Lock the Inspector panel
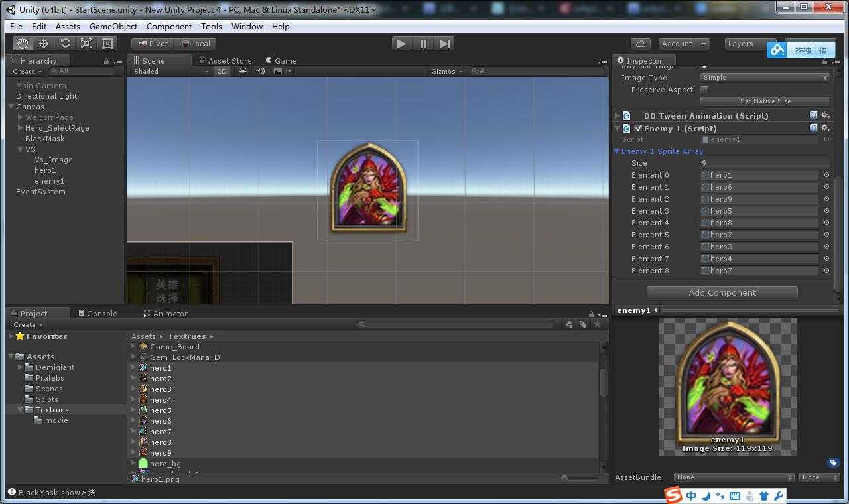 [826, 61]
